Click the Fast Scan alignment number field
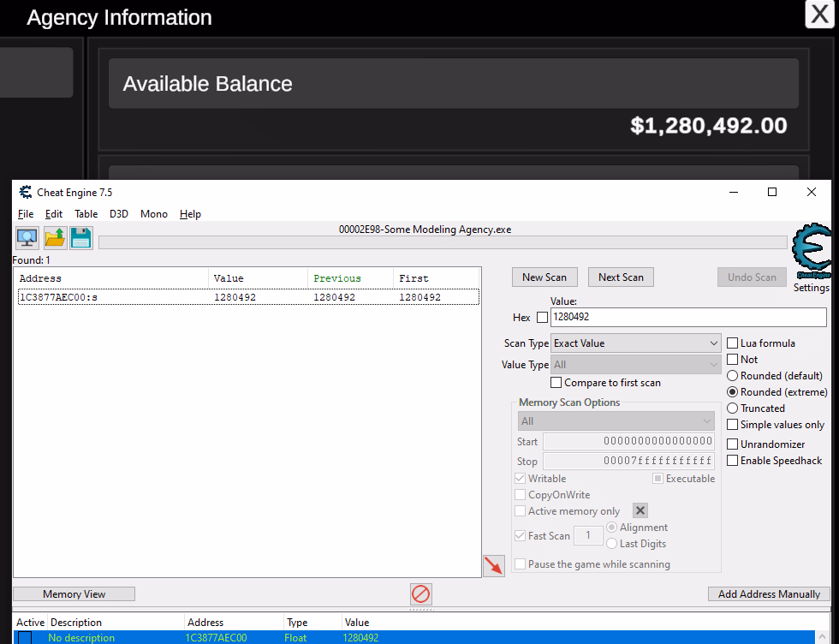The width and height of the screenshot is (839, 644). [x=588, y=535]
